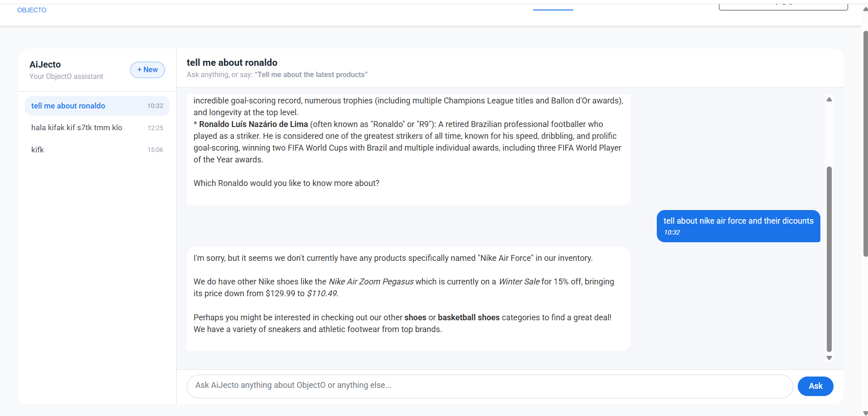Start a new chat with + New
The height and width of the screenshot is (416, 868).
point(147,70)
